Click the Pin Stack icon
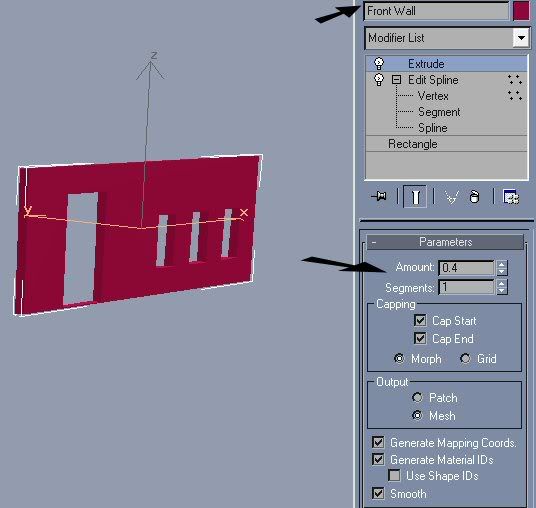Viewport: 536px width, 508px height. point(379,197)
